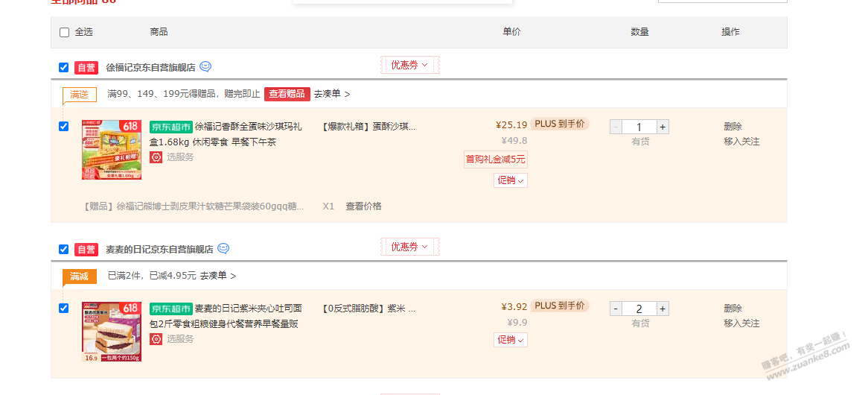Click 首购礼金减5元 tag

[x=496, y=159]
